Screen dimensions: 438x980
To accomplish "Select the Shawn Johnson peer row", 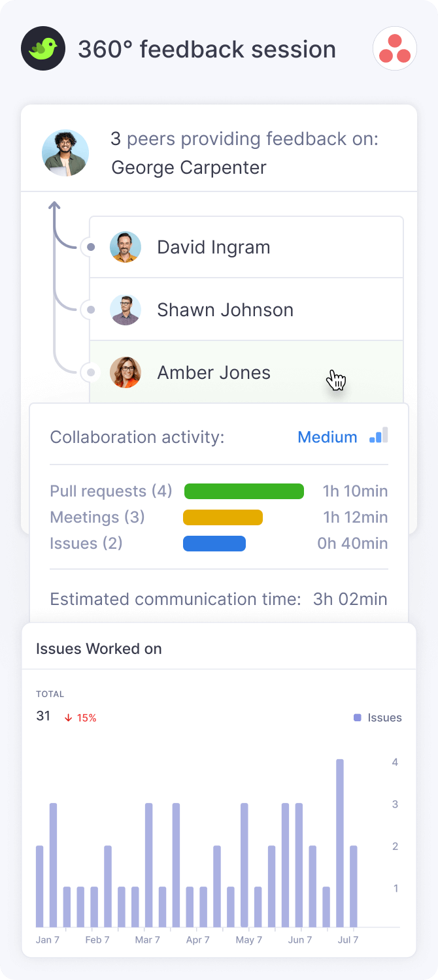I will [x=246, y=310].
